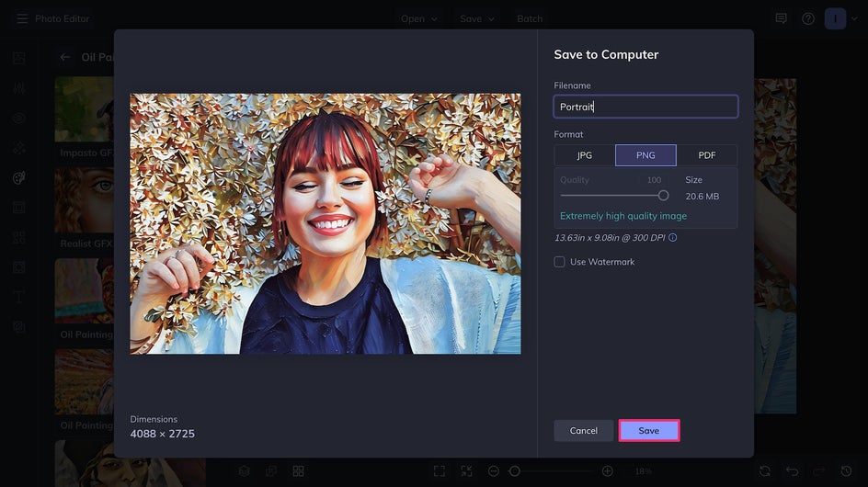Screen dimensions: 868x487
Task: Click the 20.6 MB size value
Action: pos(702,197)
